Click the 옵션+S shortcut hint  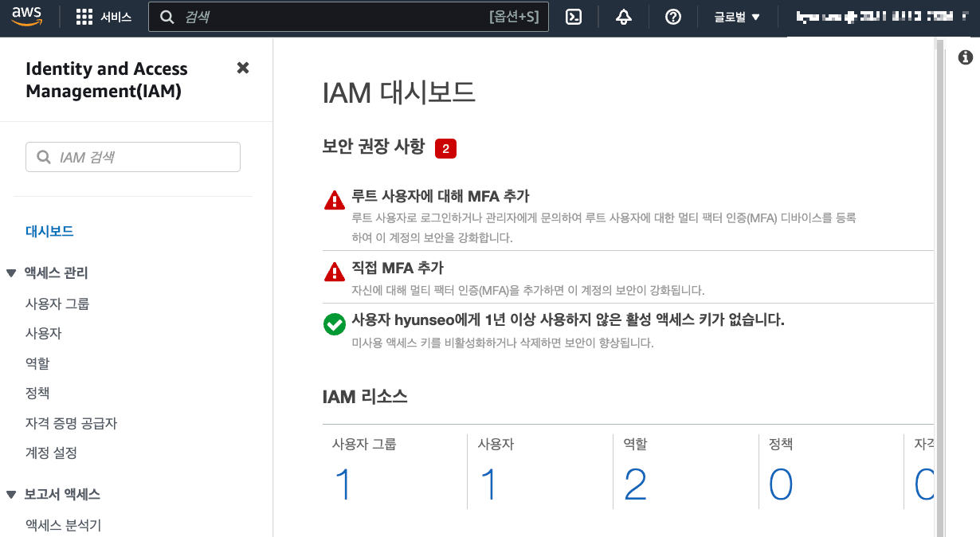point(515,18)
